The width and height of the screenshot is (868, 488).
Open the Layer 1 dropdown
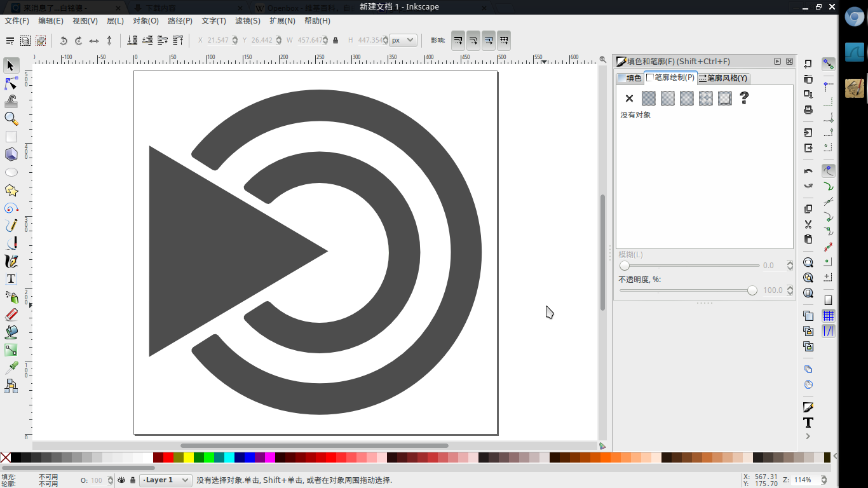pos(165,480)
